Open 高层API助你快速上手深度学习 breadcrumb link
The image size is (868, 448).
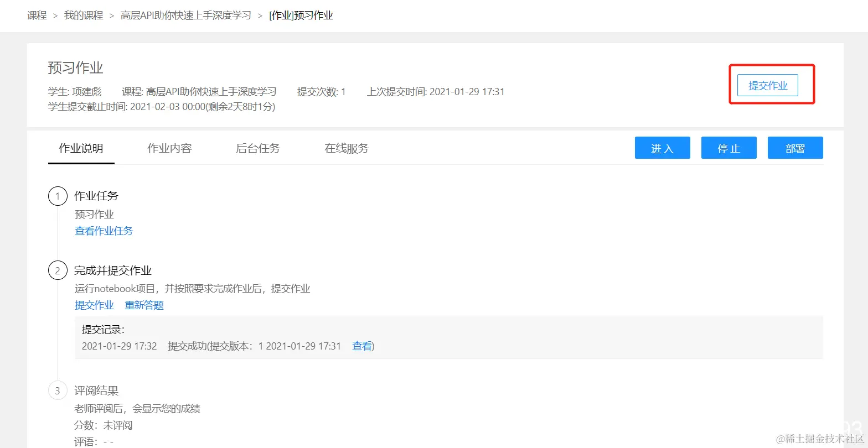[x=185, y=15]
